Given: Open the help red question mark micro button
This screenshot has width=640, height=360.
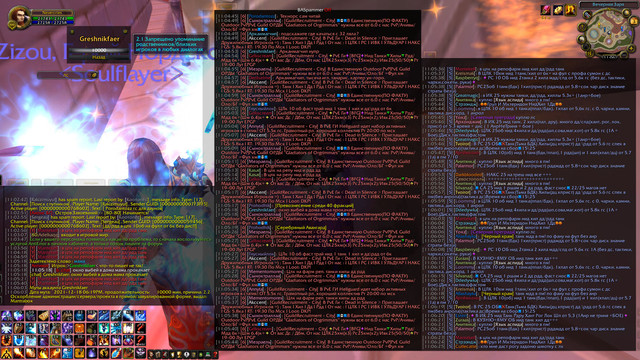Looking at the screenshot, I should 215,355.
